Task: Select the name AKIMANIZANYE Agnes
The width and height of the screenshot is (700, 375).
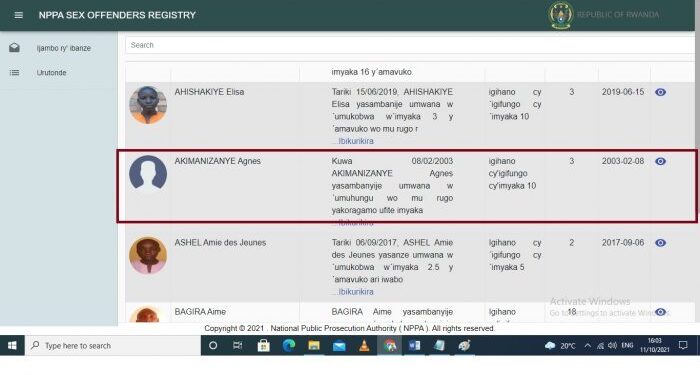Action: 217,161
